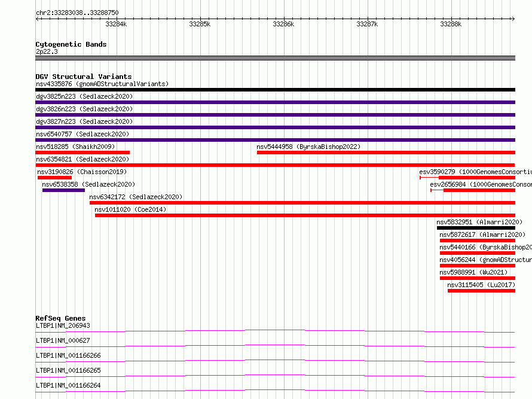
Task: Click the red bar under nsv6342172
Action: [x=302, y=203]
